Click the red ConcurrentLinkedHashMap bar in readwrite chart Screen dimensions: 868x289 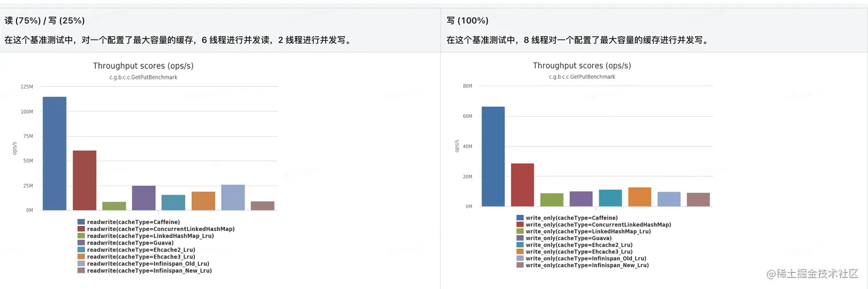[x=84, y=180]
